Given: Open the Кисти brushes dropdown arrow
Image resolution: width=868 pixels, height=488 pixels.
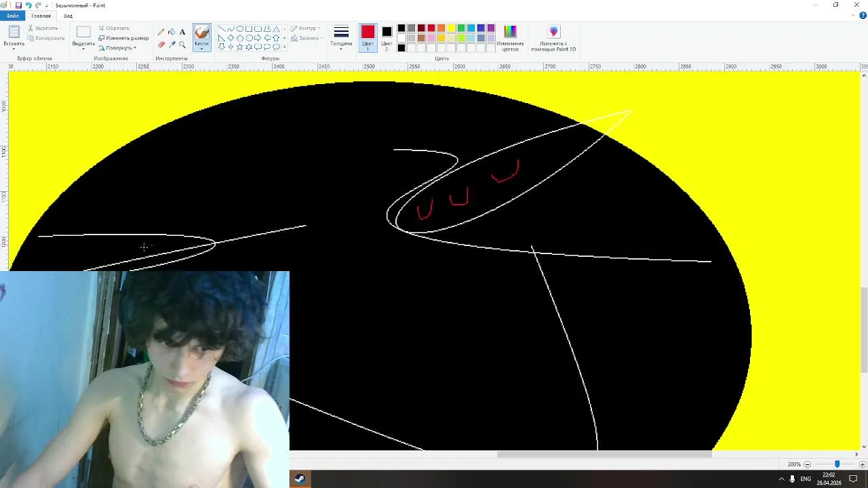Looking at the screenshot, I should click(201, 49).
